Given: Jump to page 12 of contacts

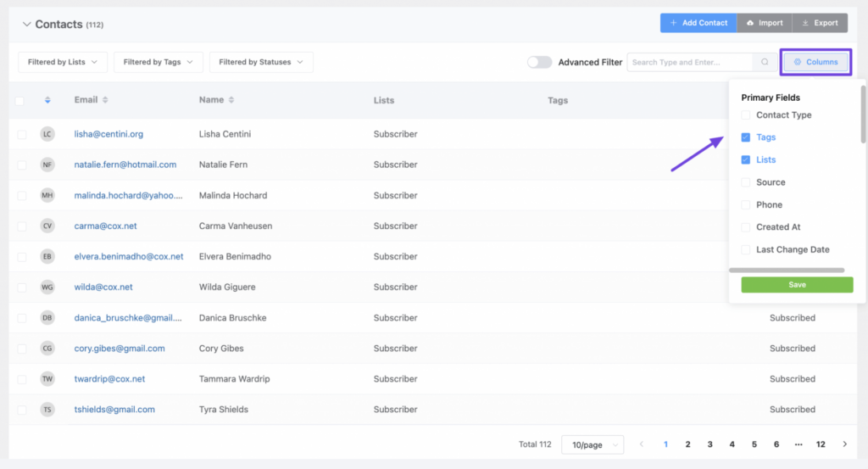Looking at the screenshot, I should [x=821, y=444].
